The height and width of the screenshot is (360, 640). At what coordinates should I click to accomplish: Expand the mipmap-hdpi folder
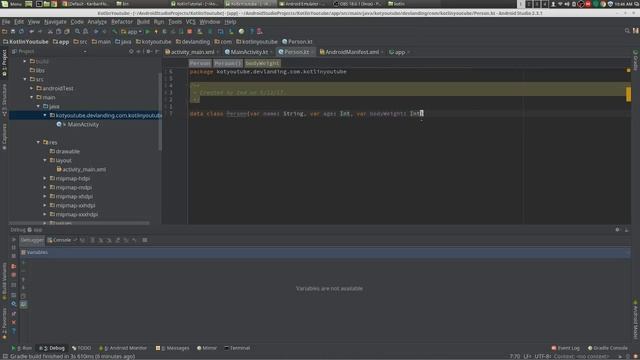[x=45, y=178]
